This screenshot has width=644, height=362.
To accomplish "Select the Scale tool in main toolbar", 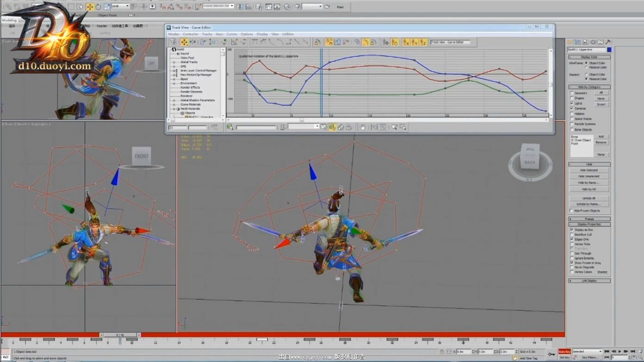I will click(x=107, y=7).
